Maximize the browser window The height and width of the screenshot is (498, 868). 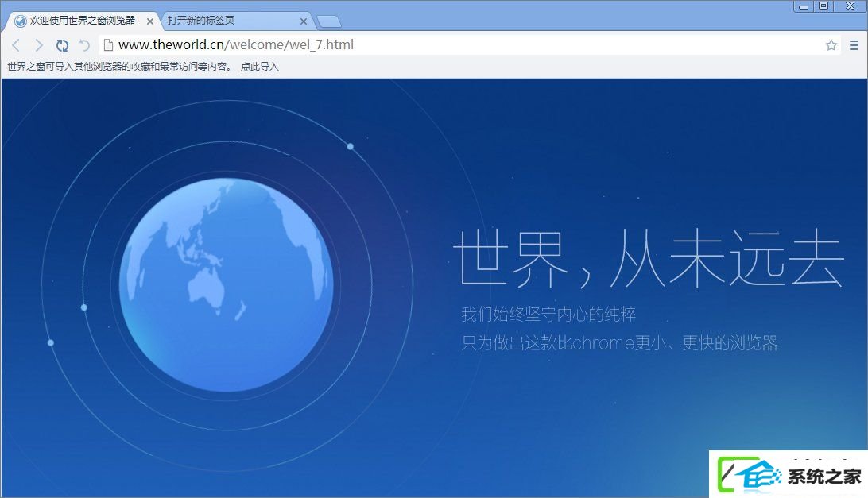point(823,6)
